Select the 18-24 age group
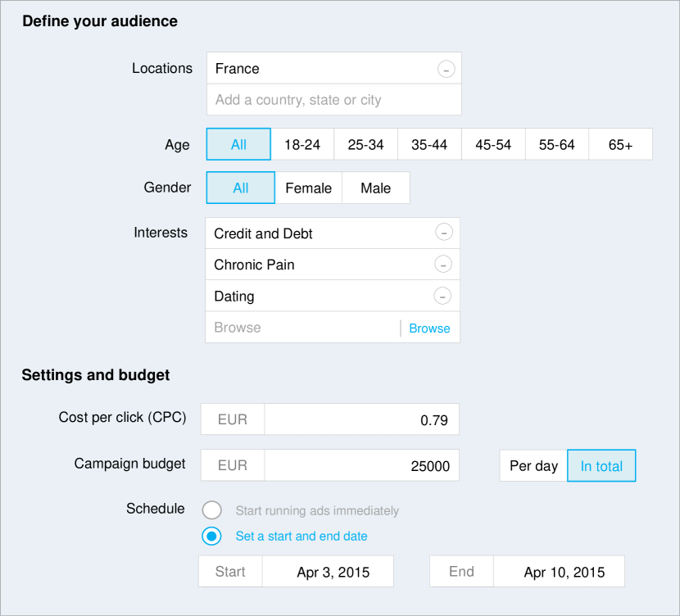 tap(302, 144)
